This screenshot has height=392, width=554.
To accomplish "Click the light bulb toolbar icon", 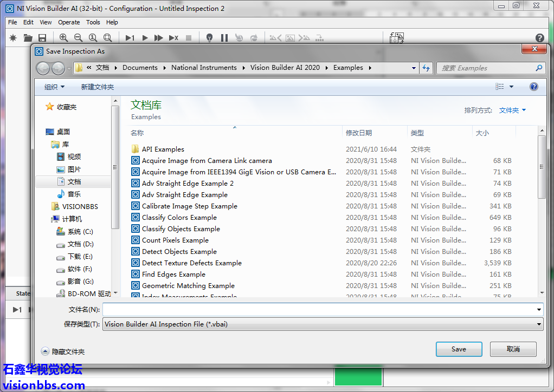I will coord(210,38).
